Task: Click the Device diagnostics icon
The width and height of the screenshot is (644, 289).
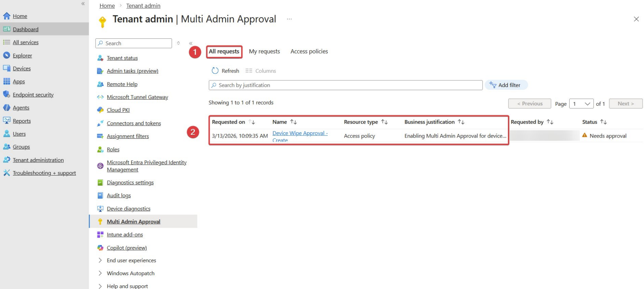Action: click(100, 209)
